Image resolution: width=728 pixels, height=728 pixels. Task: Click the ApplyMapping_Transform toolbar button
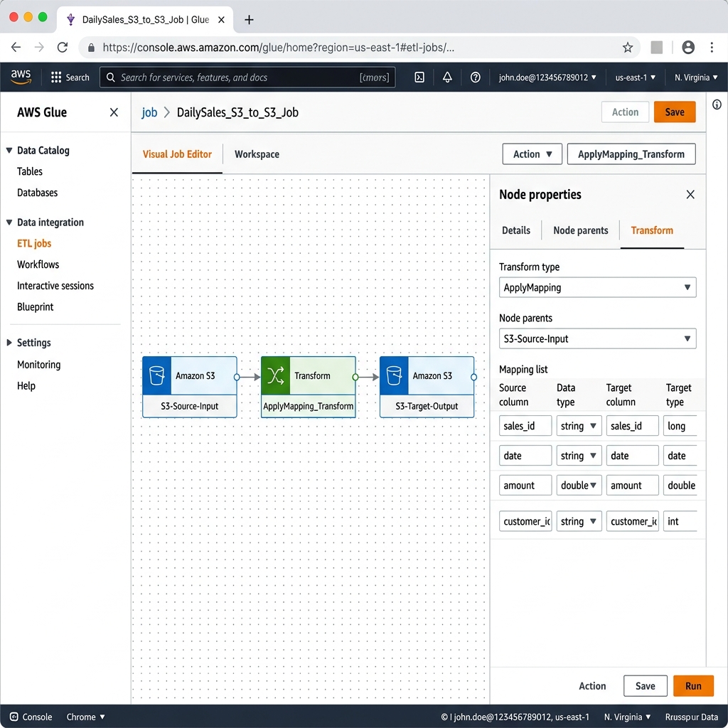click(x=631, y=154)
